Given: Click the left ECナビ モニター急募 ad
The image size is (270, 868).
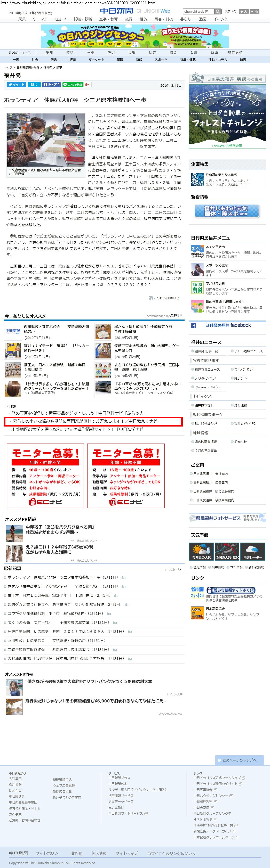Looking at the screenshot, I should pyautogui.click(x=45, y=476).
